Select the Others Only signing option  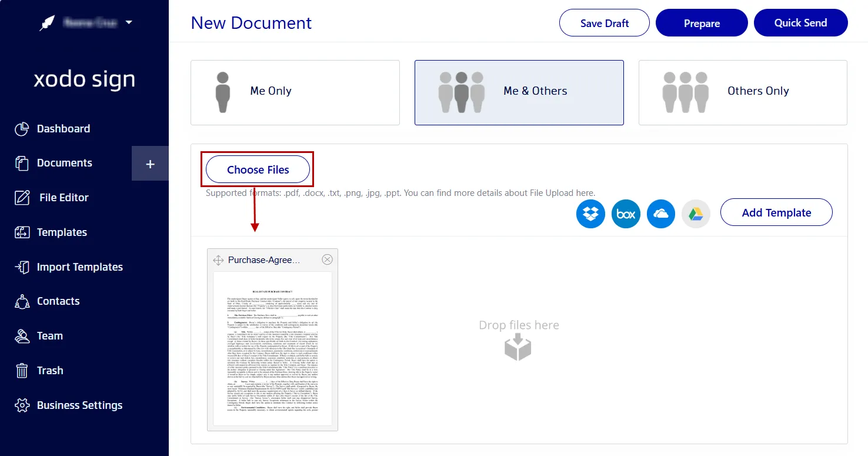[742, 92]
